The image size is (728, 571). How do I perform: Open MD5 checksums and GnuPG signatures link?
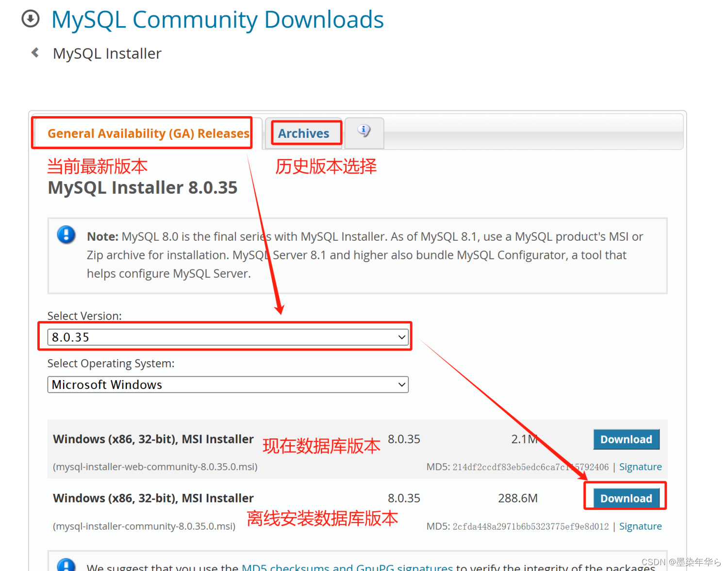point(347,567)
